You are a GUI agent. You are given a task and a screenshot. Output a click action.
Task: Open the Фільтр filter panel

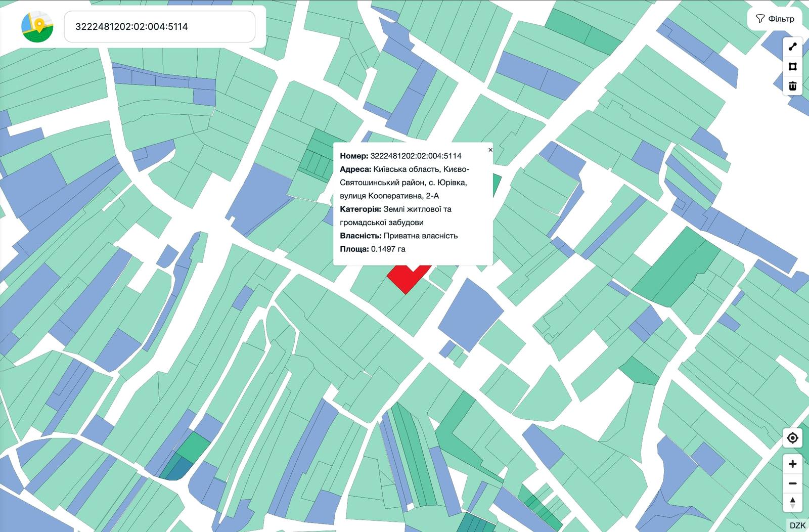(775, 19)
